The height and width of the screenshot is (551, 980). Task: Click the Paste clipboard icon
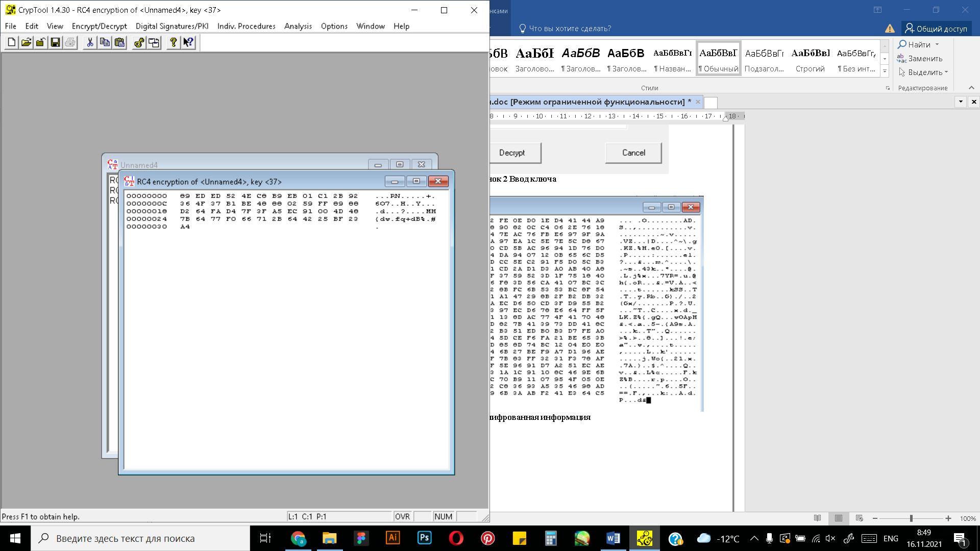click(119, 42)
